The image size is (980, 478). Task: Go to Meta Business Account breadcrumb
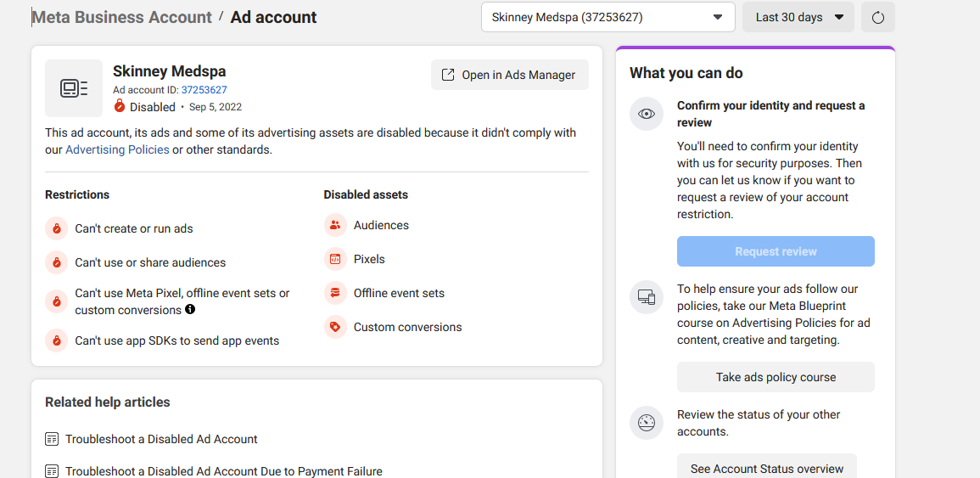tap(122, 17)
